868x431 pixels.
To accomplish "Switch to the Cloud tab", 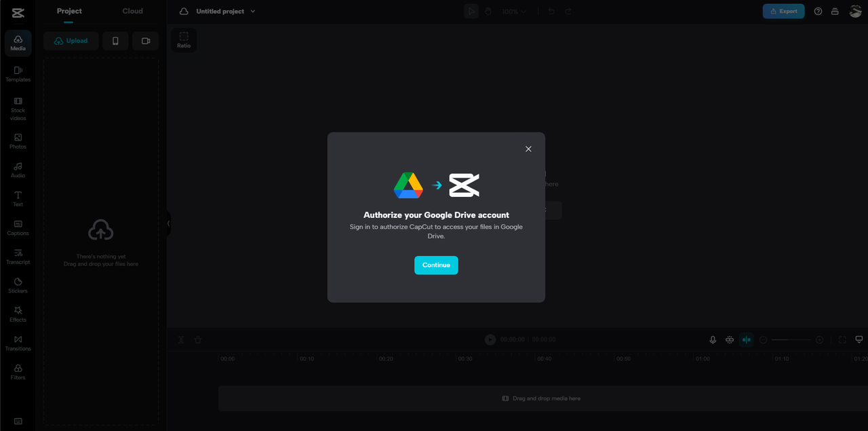I will coord(132,11).
